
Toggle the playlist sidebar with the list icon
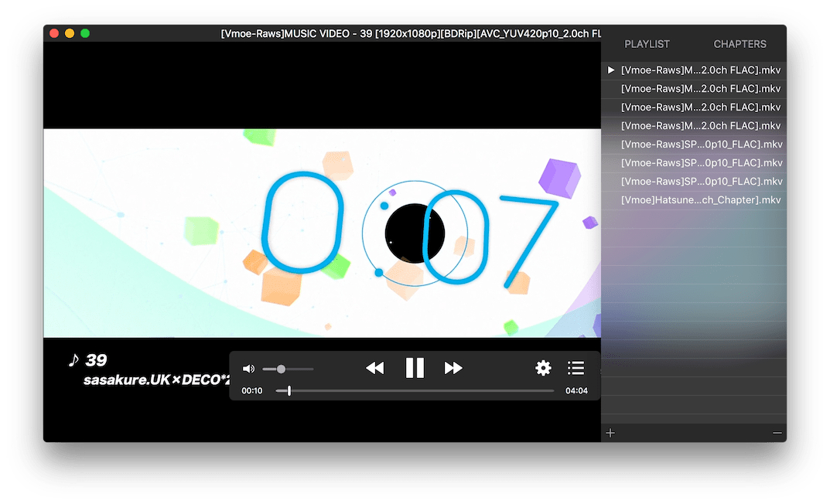click(x=576, y=369)
